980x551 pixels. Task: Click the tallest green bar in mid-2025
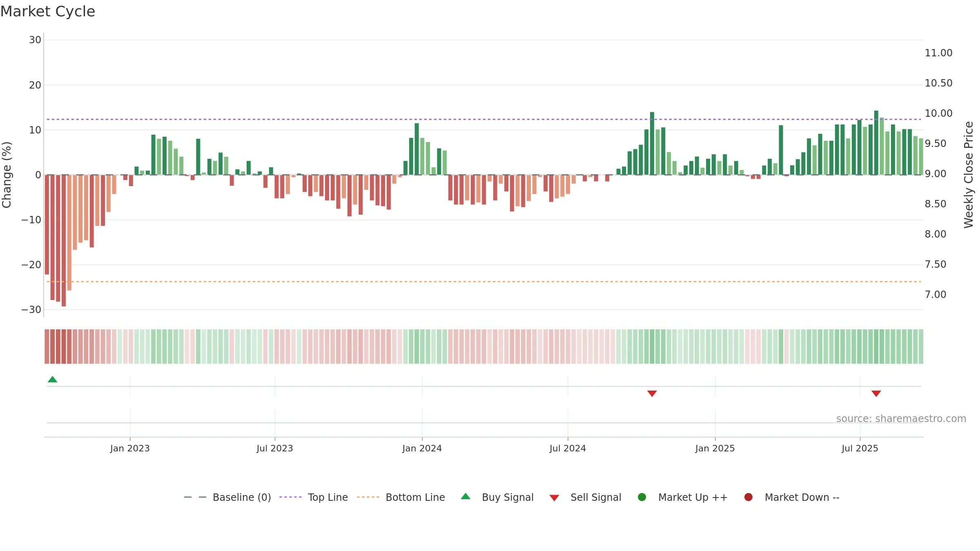tap(876, 143)
